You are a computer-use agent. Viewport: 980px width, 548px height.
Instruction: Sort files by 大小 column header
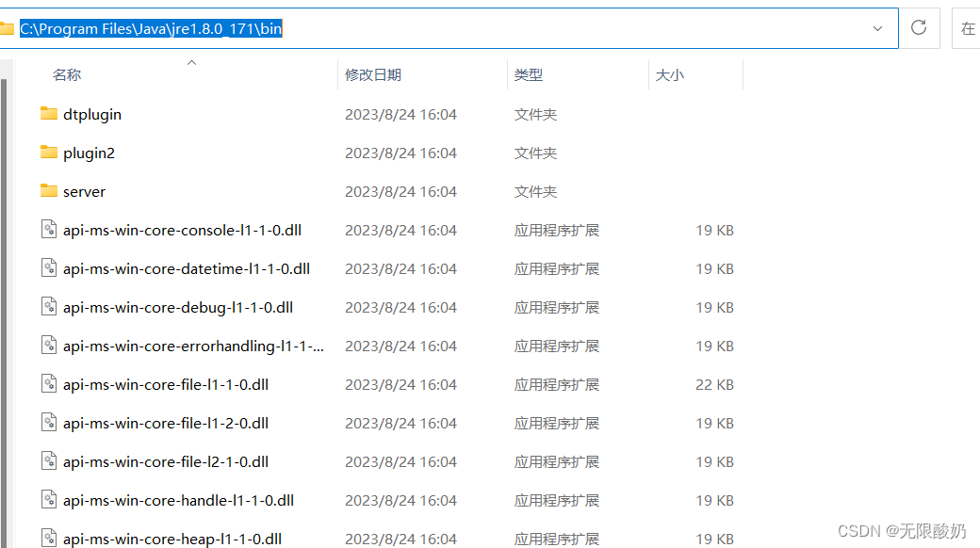(x=670, y=74)
